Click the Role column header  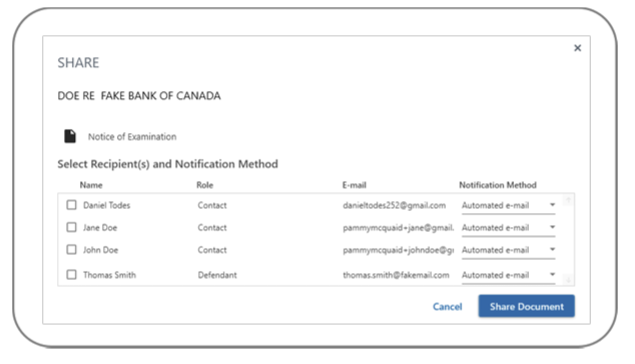[205, 185]
